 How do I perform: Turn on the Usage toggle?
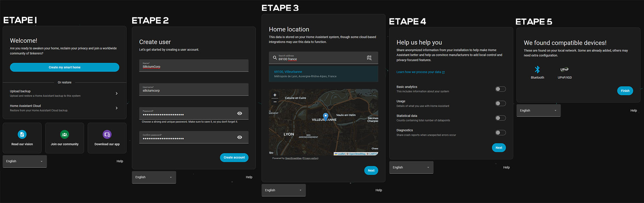[x=500, y=103]
